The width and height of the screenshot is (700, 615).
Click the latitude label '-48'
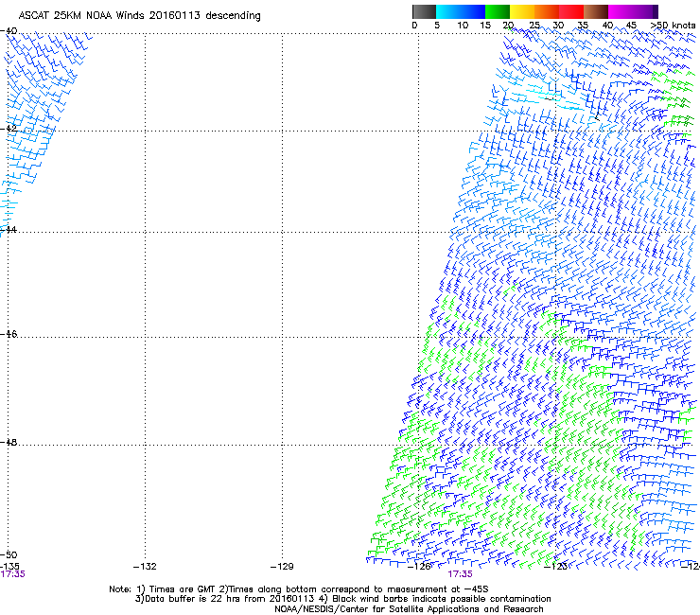point(9,442)
